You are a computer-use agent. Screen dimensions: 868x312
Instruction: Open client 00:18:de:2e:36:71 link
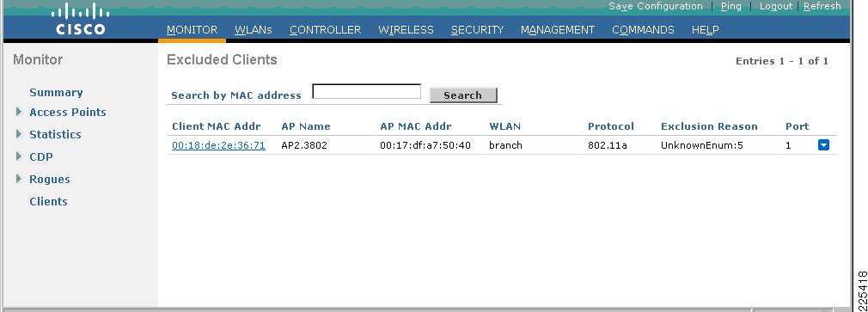coord(218,145)
